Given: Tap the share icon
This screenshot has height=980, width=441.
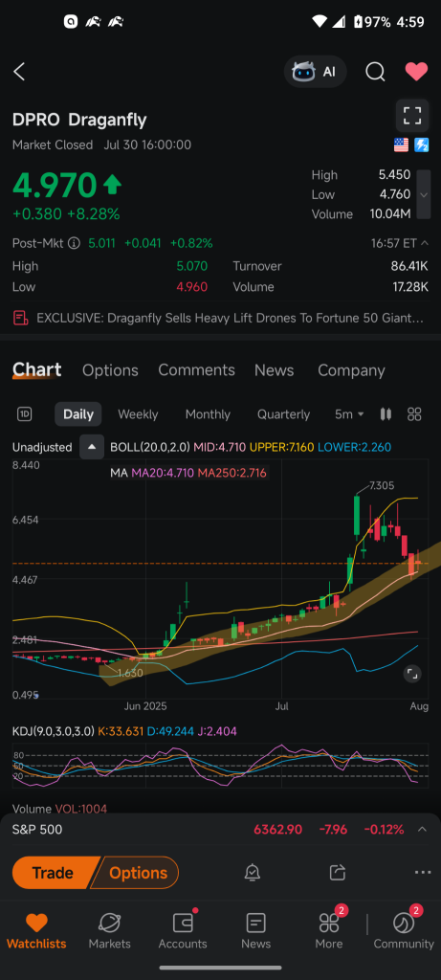Looking at the screenshot, I should coord(338,873).
